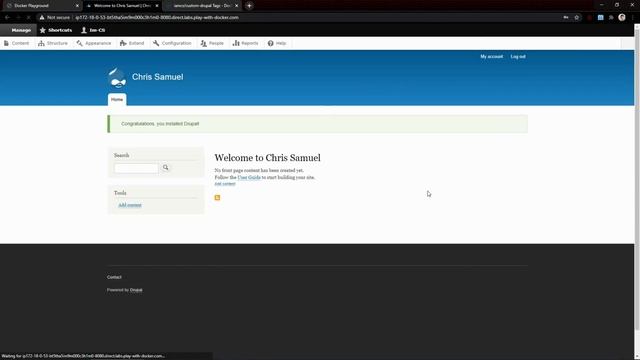Click the browser forward arrow

18,18
